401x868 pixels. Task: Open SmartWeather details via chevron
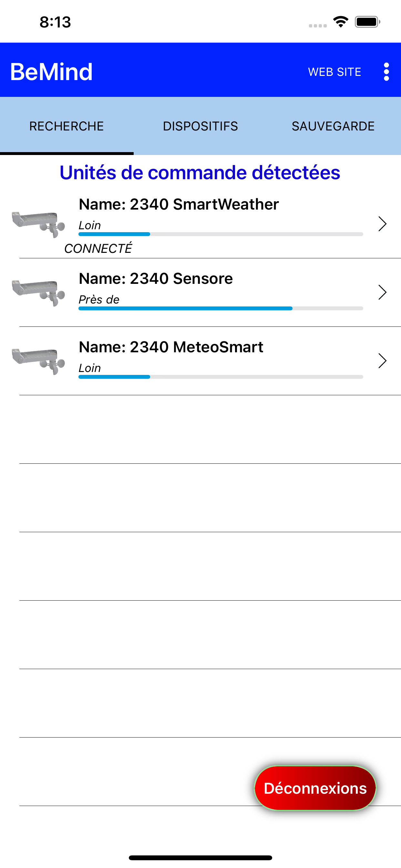(x=382, y=224)
